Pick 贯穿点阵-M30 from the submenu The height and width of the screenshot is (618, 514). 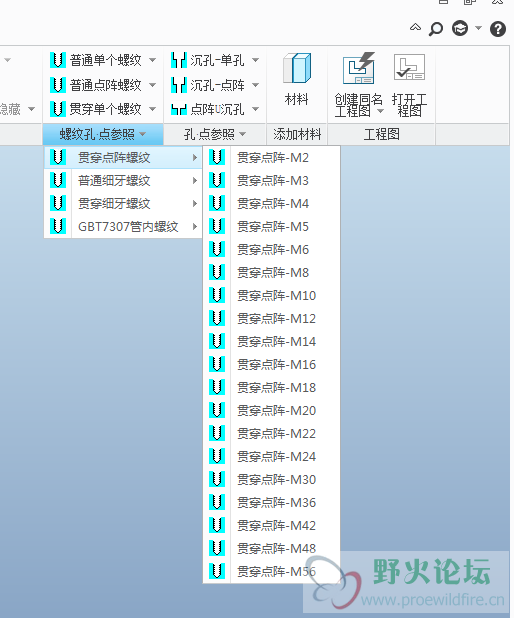[272, 479]
